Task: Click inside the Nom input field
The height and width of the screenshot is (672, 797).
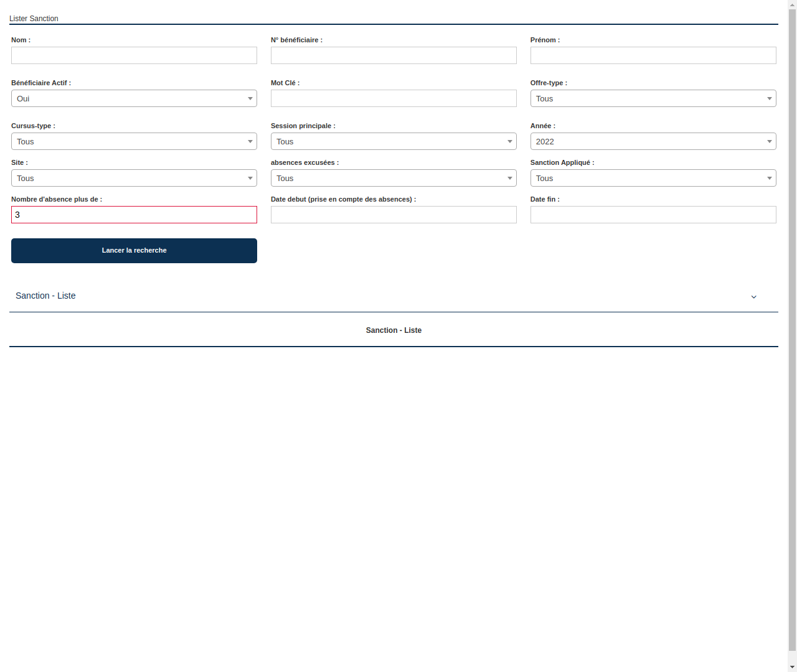Action: point(134,55)
